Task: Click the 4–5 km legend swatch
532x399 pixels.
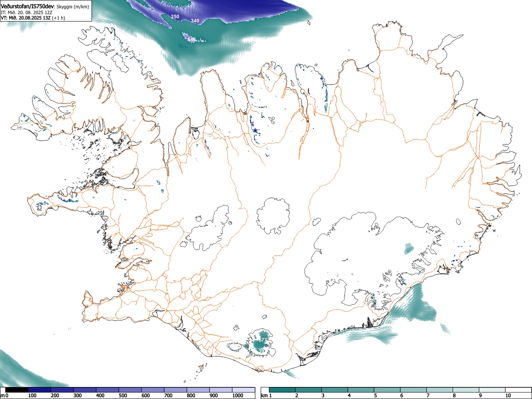Action: coord(361,390)
